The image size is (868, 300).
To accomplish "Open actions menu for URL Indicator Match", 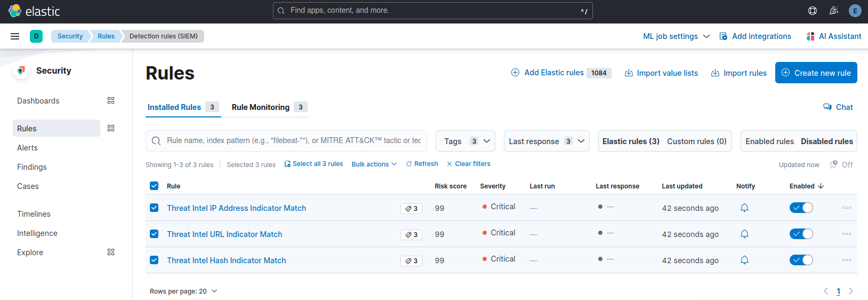I will pyautogui.click(x=847, y=234).
